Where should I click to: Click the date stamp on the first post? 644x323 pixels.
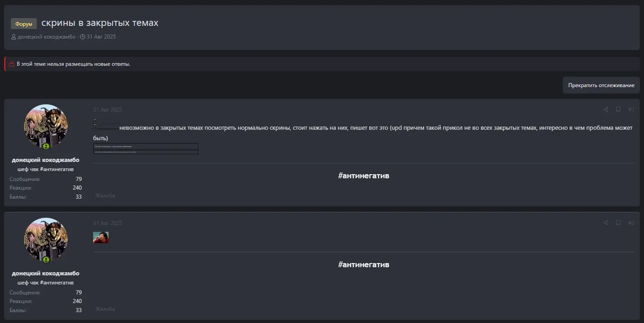pyautogui.click(x=108, y=110)
